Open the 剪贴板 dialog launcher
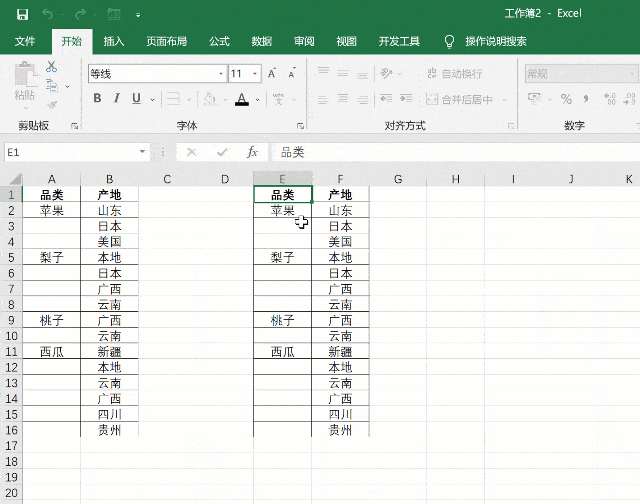Viewport: 640px width, 504px height. tap(74, 126)
